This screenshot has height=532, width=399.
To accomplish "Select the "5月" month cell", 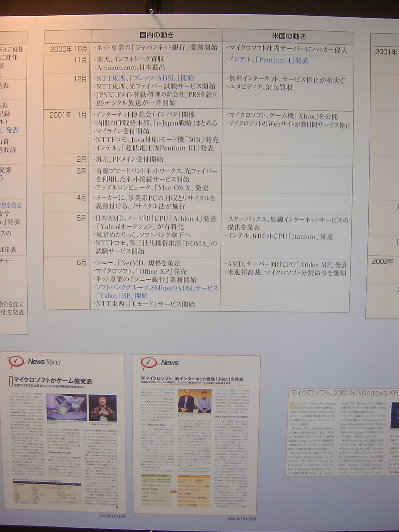I will click(x=81, y=218).
